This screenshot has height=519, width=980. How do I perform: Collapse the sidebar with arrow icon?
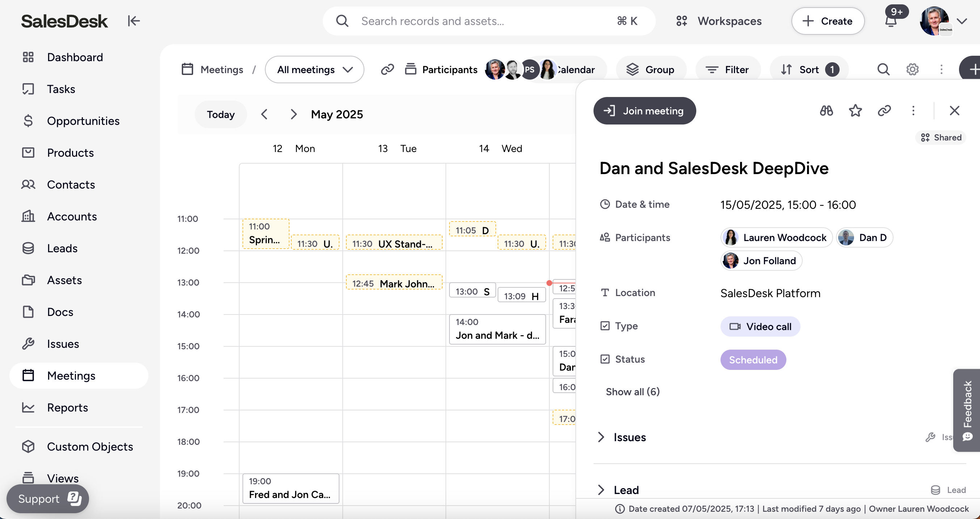pos(134,21)
